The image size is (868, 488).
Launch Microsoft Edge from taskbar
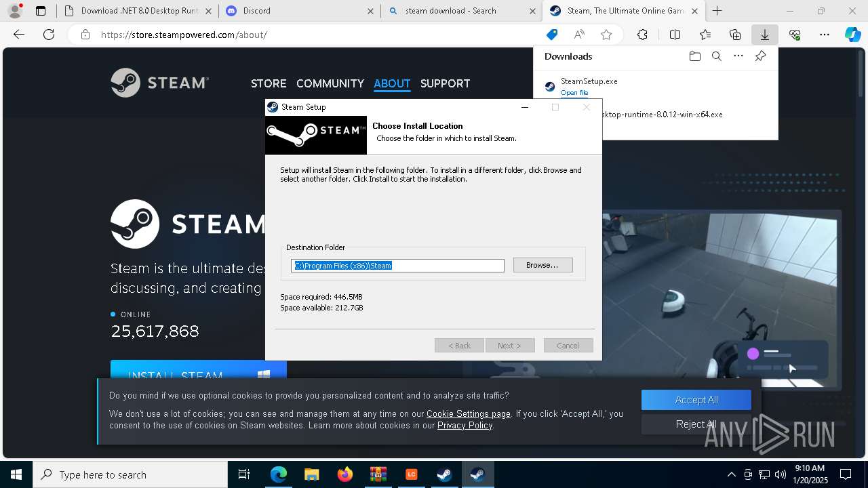(x=279, y=474)
